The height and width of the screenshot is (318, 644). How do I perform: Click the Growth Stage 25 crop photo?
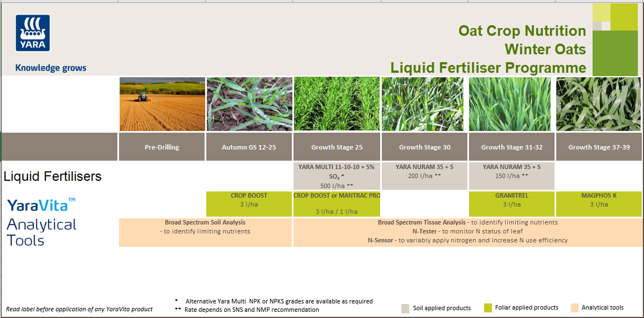[337, 104]
